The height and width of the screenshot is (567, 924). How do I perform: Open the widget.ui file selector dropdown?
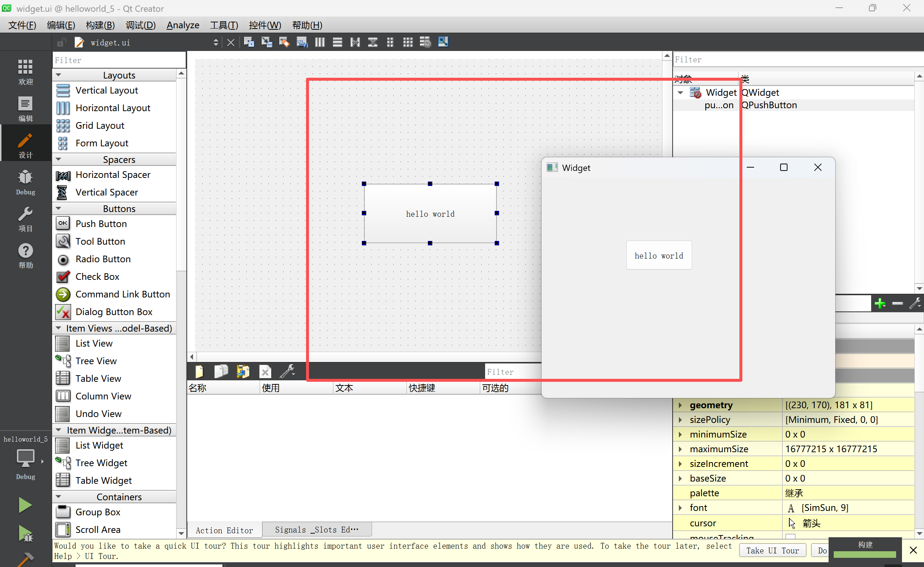click(215, 43)
